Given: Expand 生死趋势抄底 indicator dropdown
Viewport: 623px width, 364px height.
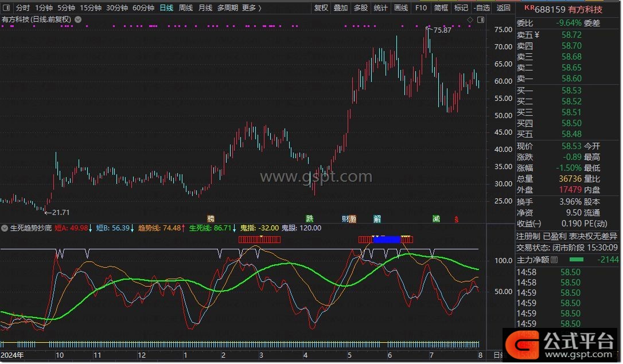Looking at the screenshot, I should pyautogui.click(x=5, y=228).
